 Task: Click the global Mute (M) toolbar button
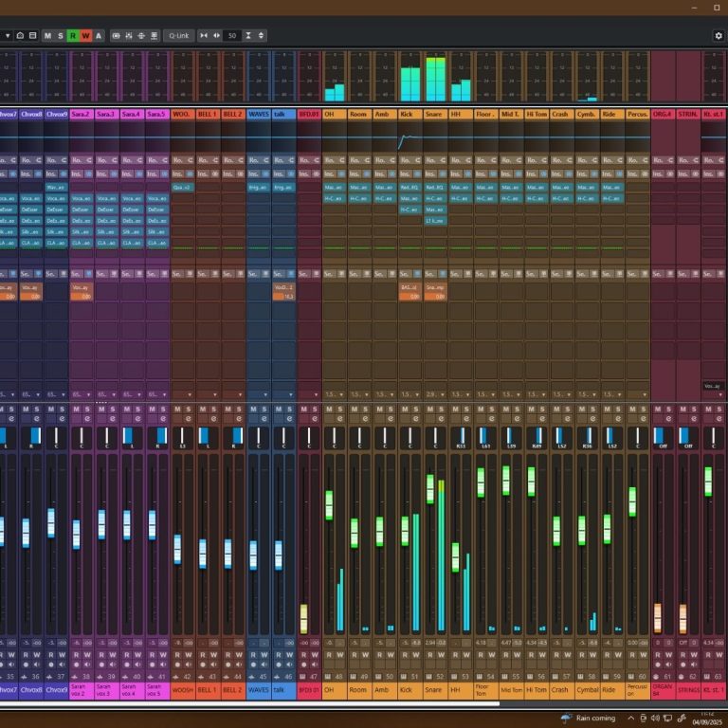coord(47,35)
